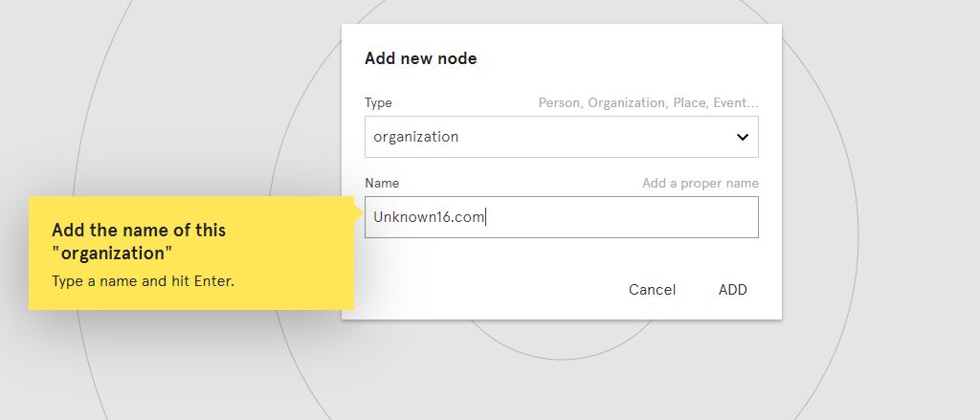This screenshot has height=420, width=980.
Task: Open the Type dropdown showing organization
Action: (x=561, y=137)
